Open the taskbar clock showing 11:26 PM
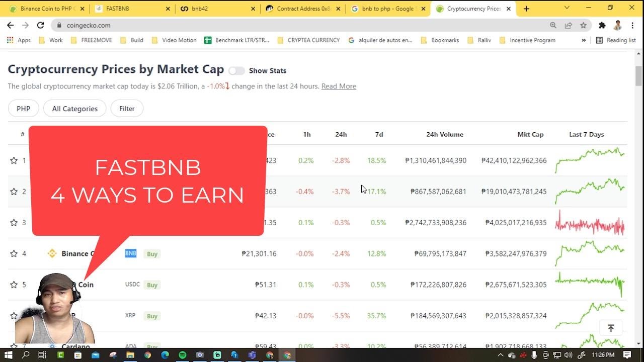Image resolution: width=644 pixels, height=362 pixels. (603, 355)
